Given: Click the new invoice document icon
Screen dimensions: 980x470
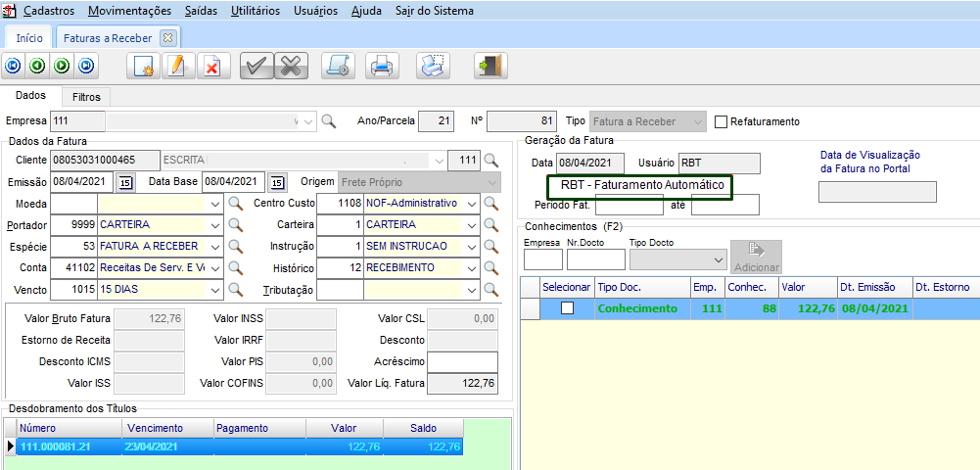Looking at the screenshot, I should pyautogui.click(x=145, y=66).
